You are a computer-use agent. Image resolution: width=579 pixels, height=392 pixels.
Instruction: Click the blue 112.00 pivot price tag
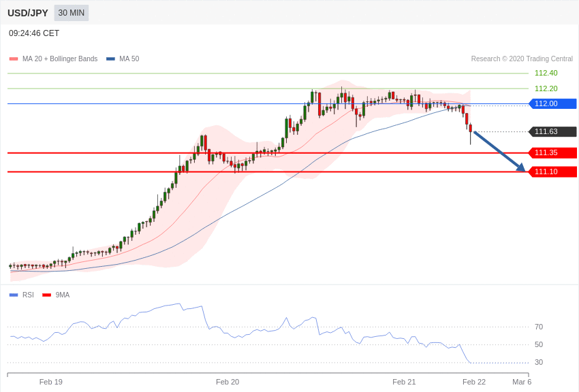tap(553, 103)
